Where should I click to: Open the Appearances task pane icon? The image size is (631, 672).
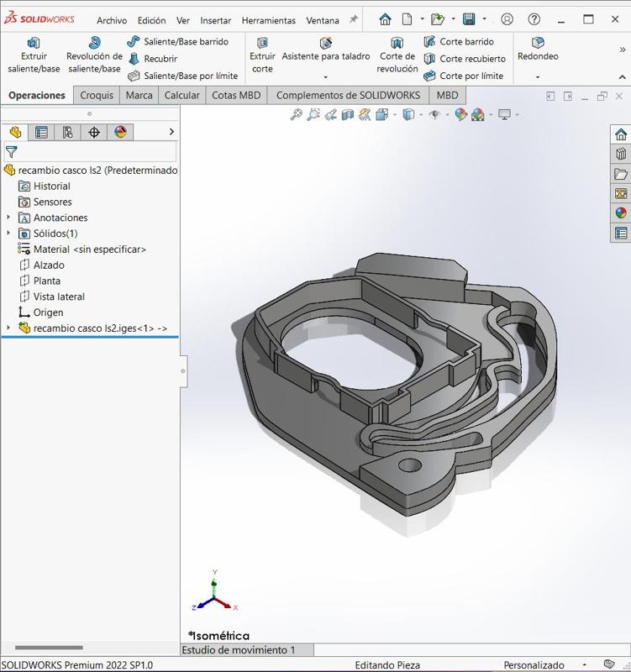click(x=621, y=213)
